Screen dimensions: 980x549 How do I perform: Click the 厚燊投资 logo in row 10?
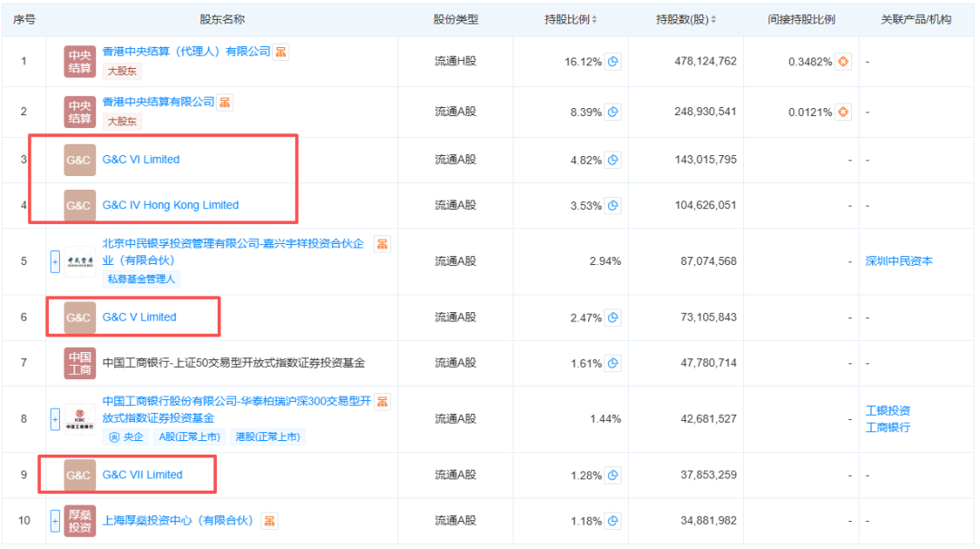point(80,521)
